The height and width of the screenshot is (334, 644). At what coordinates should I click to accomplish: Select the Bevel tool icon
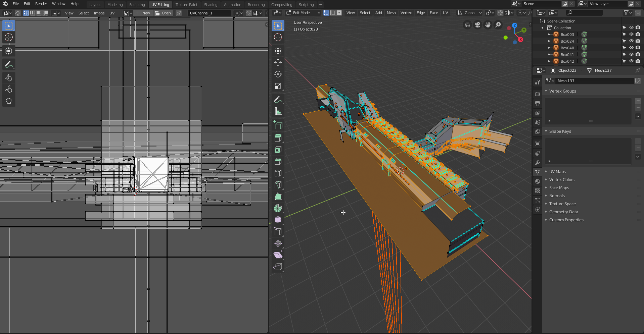click(278, 161)
